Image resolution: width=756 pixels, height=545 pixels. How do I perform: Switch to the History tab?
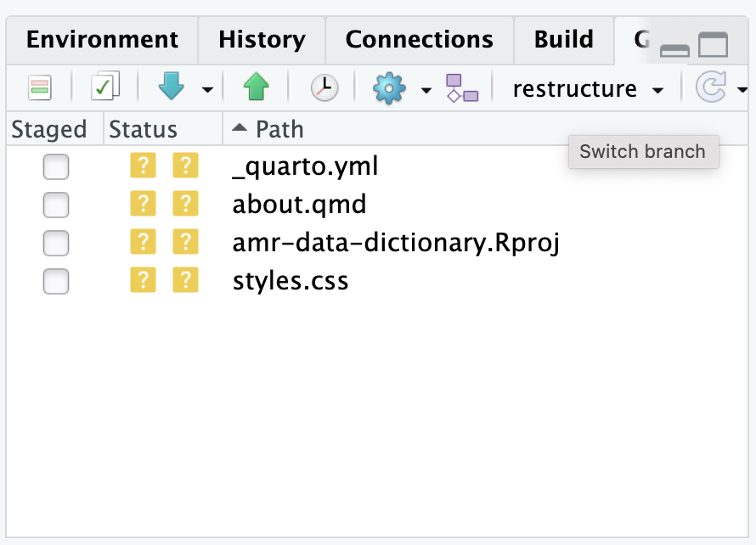tap(262, 40)
